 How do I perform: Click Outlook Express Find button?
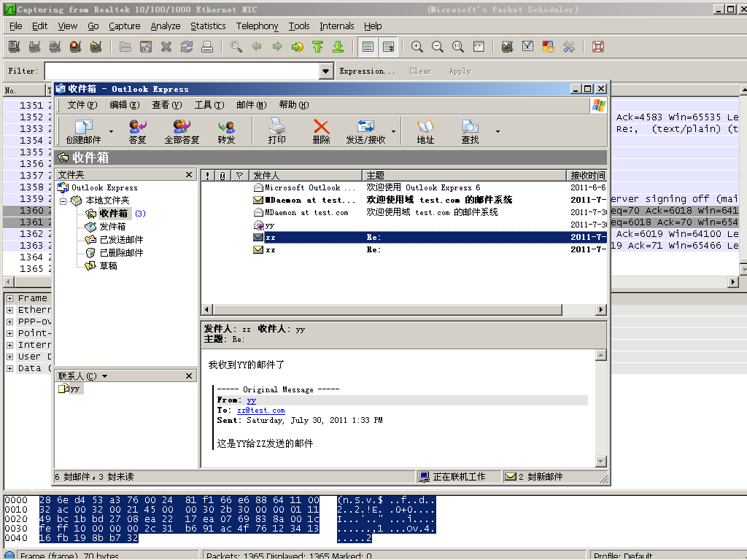coord(471,132)
